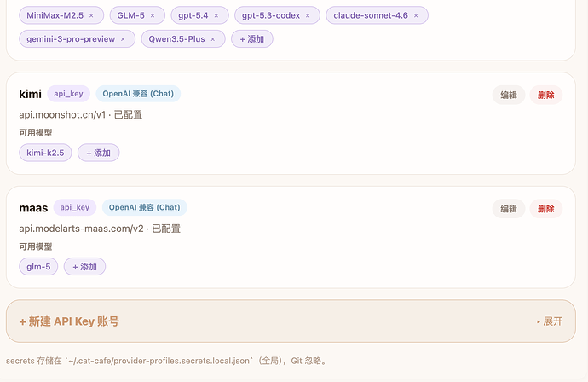Remove the gpt-5.3-codex model tag

[308, 15]
